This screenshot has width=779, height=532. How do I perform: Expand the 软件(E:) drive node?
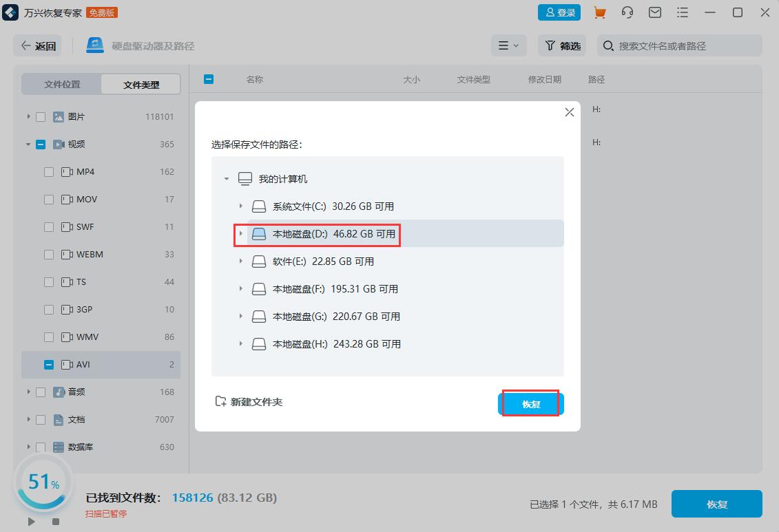tap(240, 261)
